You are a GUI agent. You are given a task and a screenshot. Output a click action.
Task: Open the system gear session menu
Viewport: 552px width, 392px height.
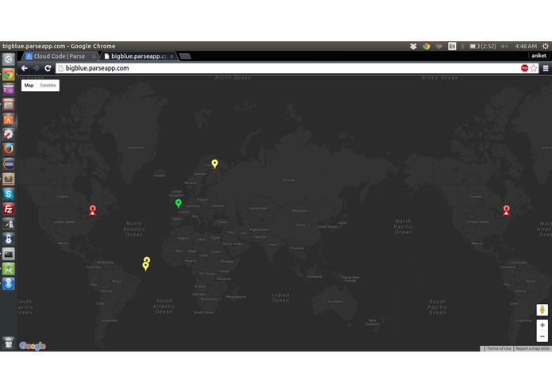pyautogui.click(x=546, y=46)
